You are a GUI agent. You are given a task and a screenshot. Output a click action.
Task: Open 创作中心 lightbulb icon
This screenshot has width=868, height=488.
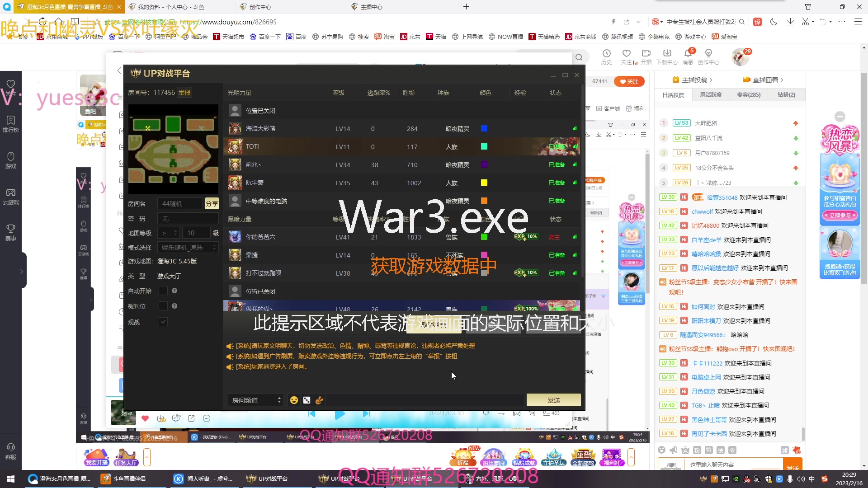[x=708, y=57]
